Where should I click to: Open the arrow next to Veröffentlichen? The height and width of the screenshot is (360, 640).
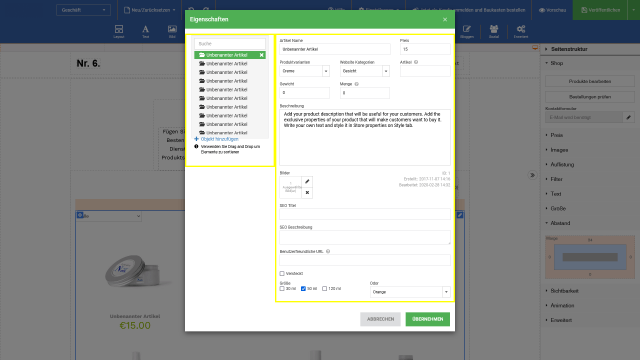click(x=633, y=10)
